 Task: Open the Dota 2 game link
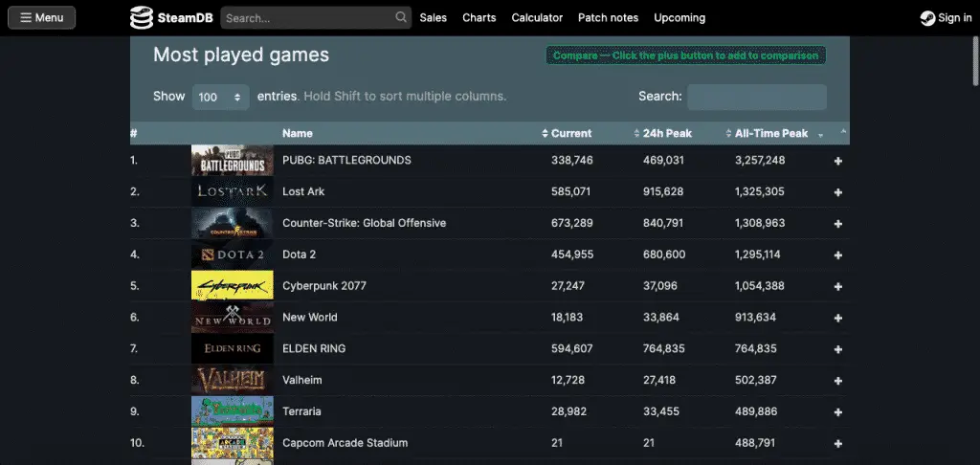pyautogui.click(x=300, y=255)
